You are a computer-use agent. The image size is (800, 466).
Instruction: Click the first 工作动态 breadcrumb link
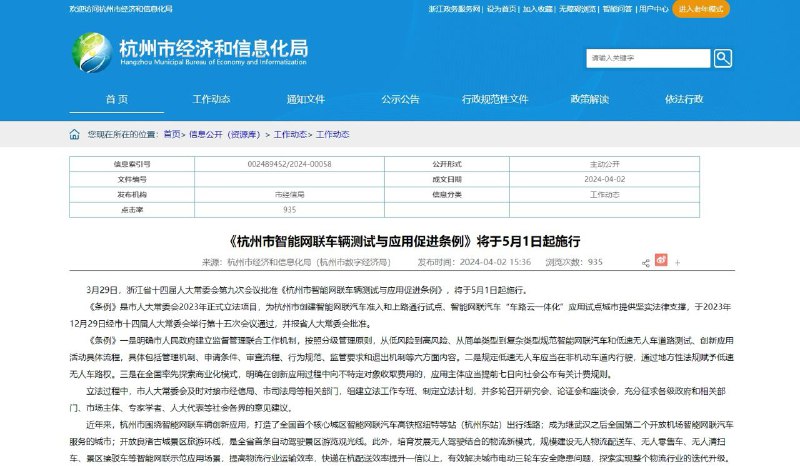[x=290, y=134]
